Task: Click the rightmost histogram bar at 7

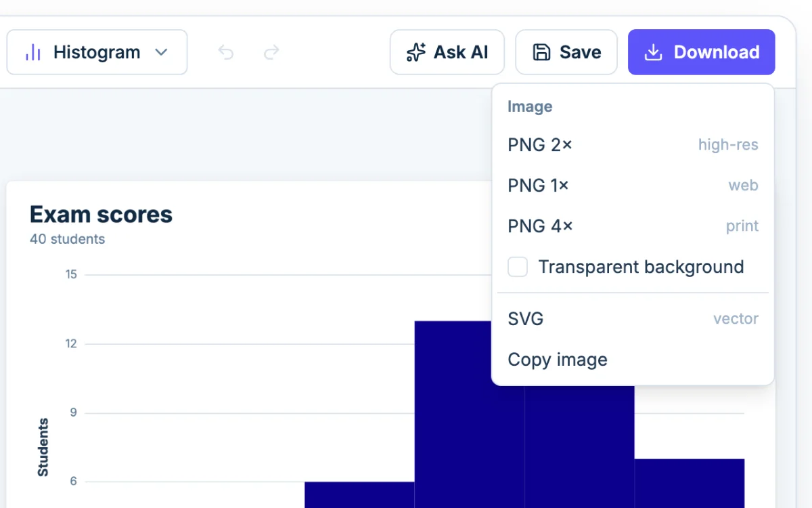Action: [x=690, y=484]
